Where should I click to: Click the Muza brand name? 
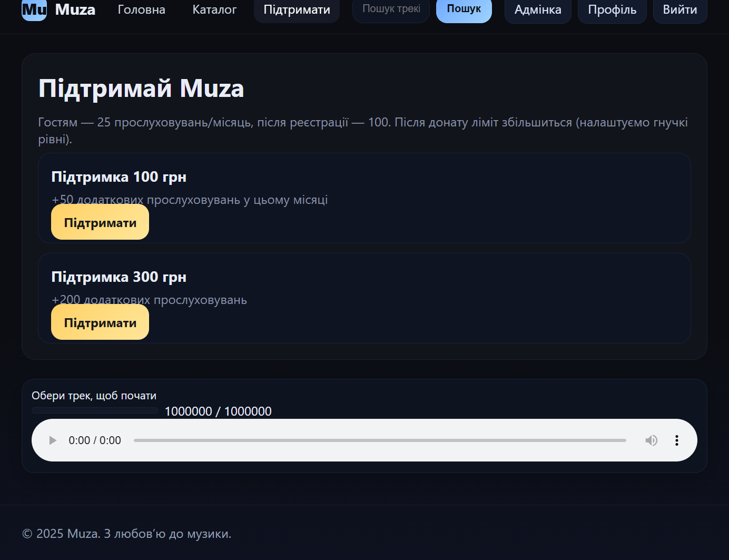tap(75, 9)
